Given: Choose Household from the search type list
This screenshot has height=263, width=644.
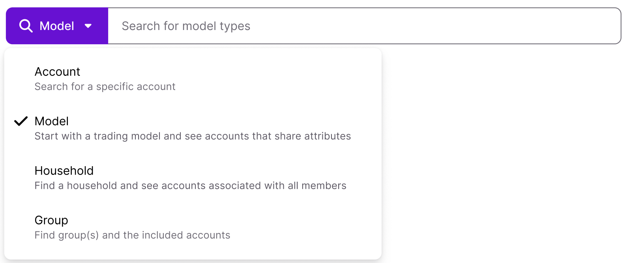Looking at the screenshot, I should pyautogui.click(x=64, y=171).
